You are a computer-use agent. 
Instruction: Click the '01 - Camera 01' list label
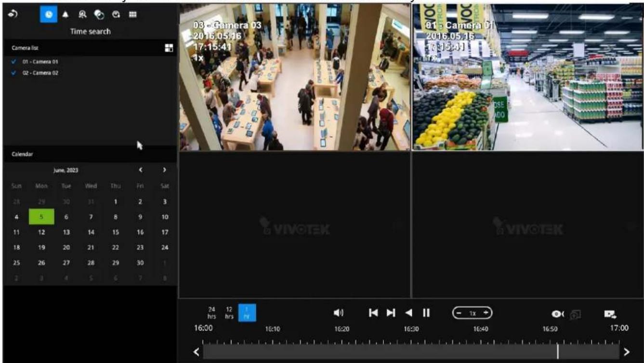(x=40, y=62)
